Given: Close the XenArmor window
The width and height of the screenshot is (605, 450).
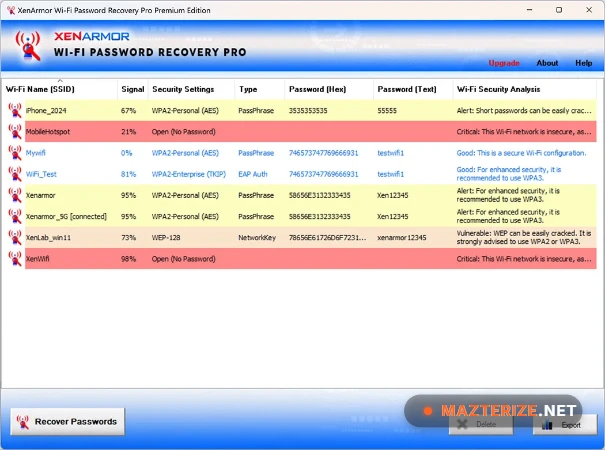Looking at the screenshot, I should click(589, 10).
